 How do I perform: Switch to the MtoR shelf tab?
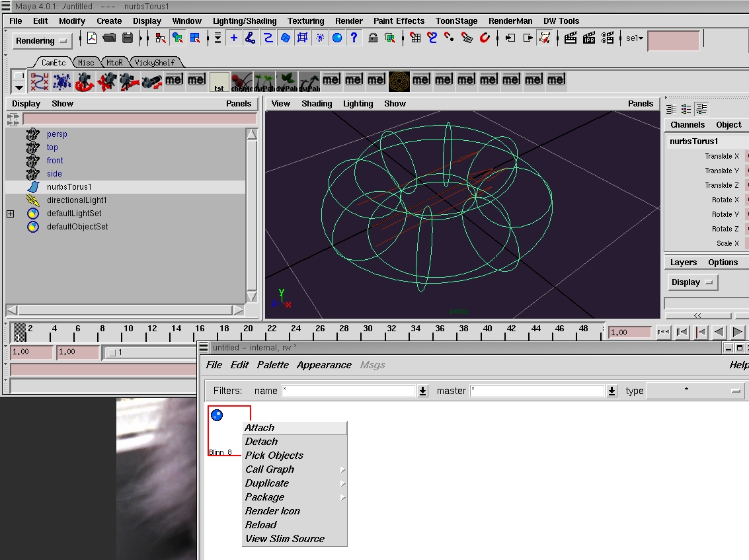tap(114, 63)
